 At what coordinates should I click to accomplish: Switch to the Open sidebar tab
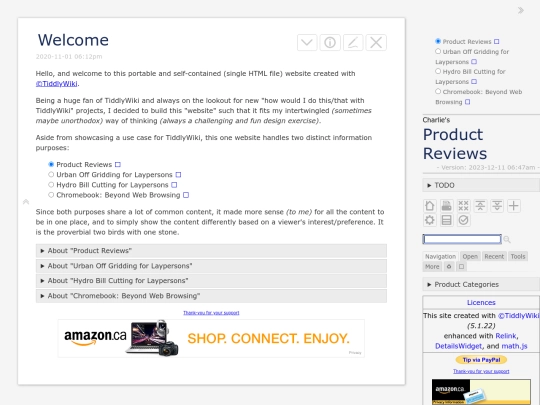[470, 257]
